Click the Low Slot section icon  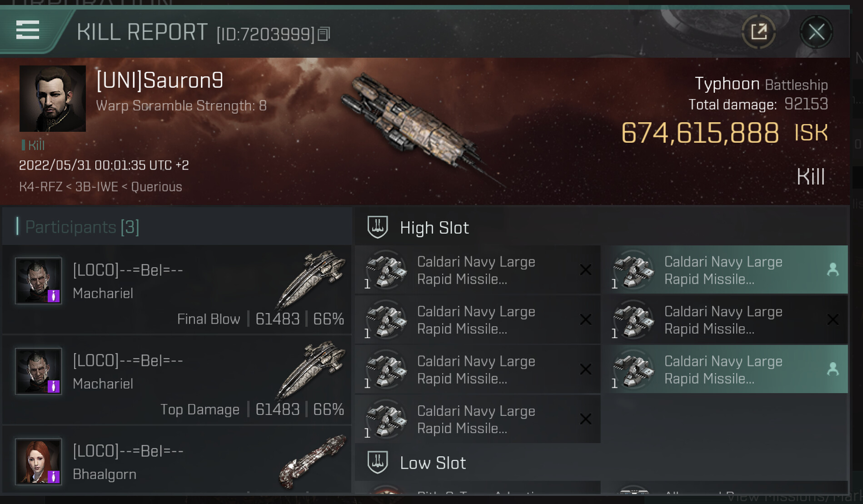(x=377, y=463)
